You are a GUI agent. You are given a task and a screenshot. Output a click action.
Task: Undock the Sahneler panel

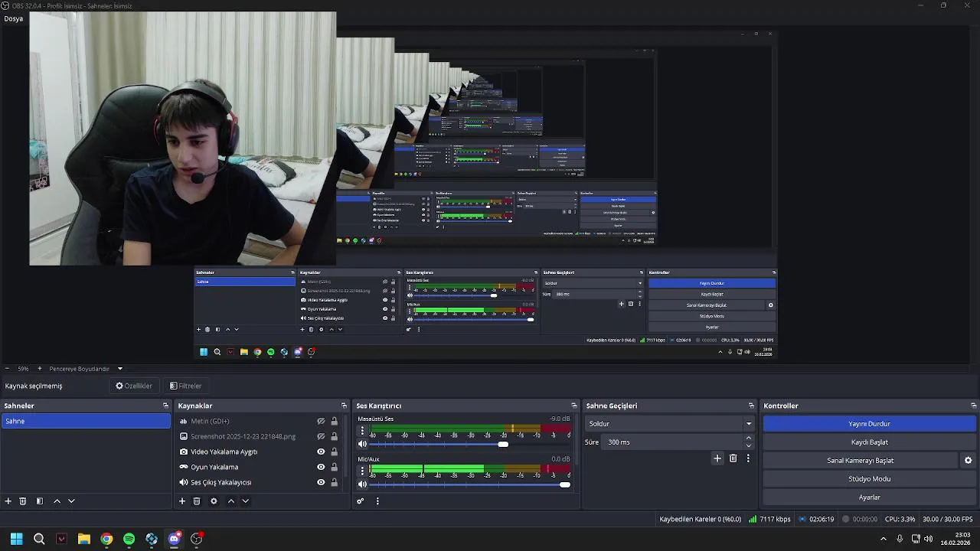[165, 406]
